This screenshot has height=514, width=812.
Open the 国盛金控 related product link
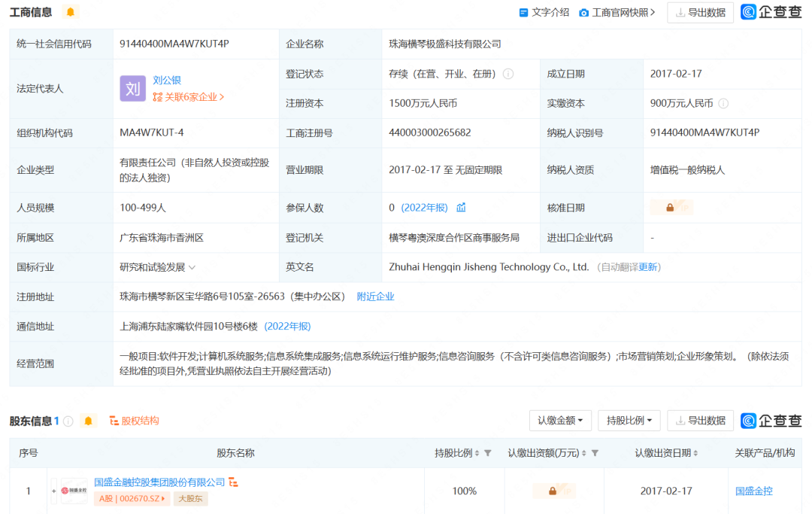(753, 491)
